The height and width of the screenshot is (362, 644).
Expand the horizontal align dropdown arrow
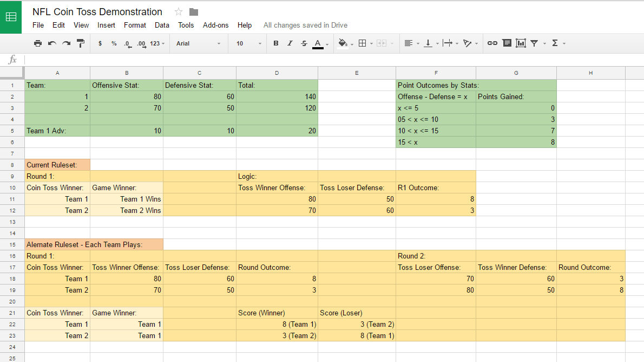(418, 43)
